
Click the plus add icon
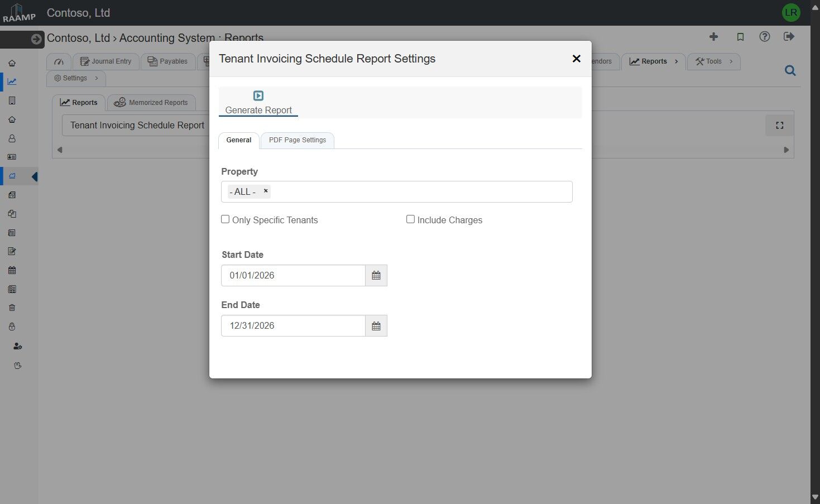[713, 37]
